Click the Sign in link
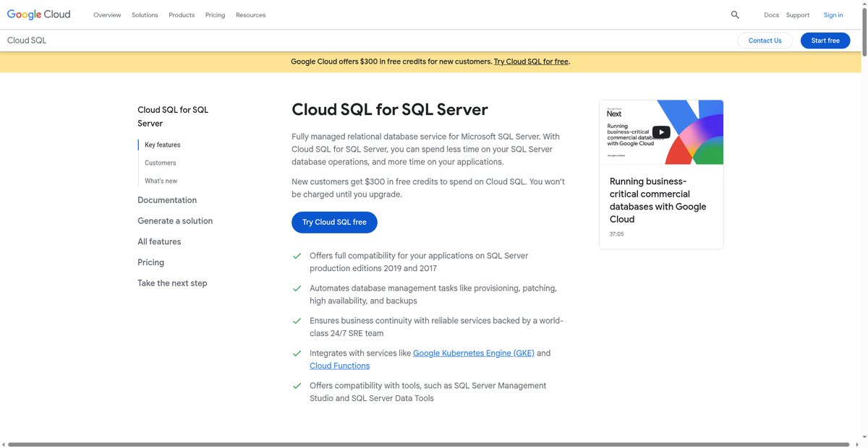868x448 pixels. [x=833, y=15]
